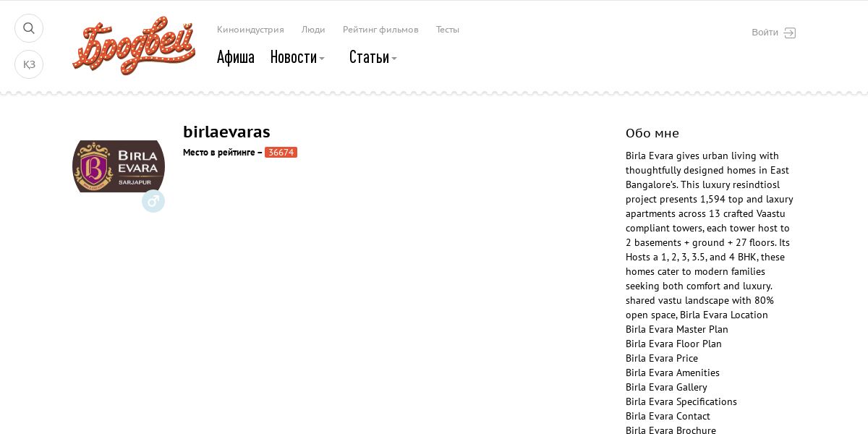Click the Birla Evara Price line
The height and width of the screenshot is (434, 868).
click(662, 358)
